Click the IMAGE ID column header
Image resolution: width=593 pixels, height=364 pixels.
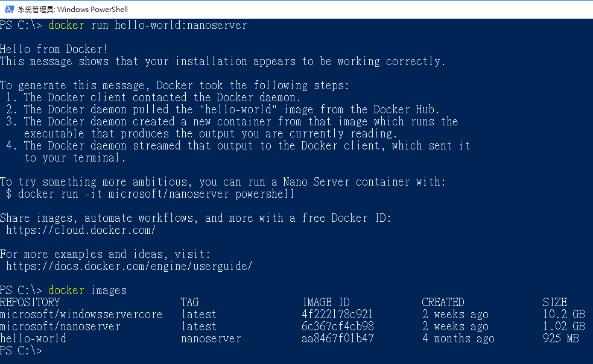point(326,303)
